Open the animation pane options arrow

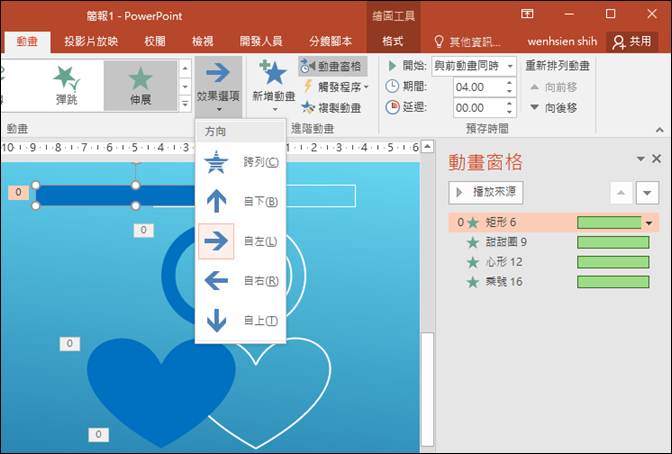640,159
